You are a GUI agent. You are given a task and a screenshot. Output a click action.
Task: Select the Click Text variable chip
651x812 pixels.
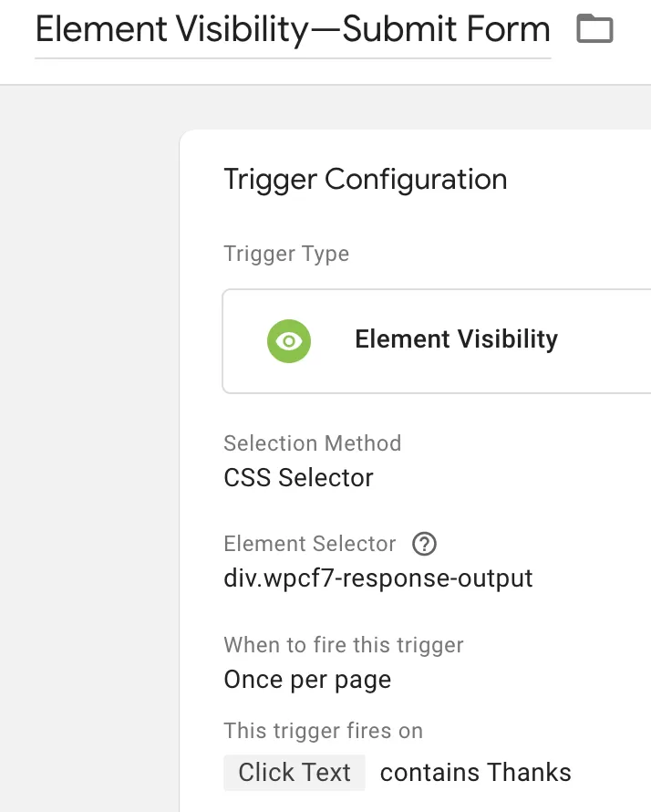(x=294, y=772)
